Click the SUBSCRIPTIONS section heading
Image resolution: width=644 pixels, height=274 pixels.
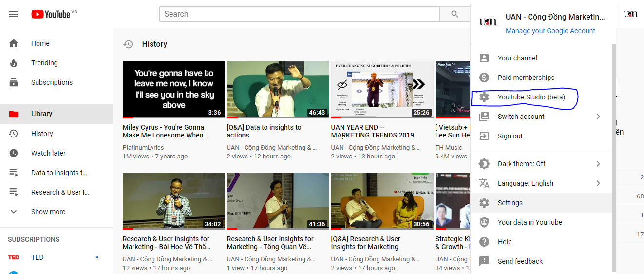(34, 239)
